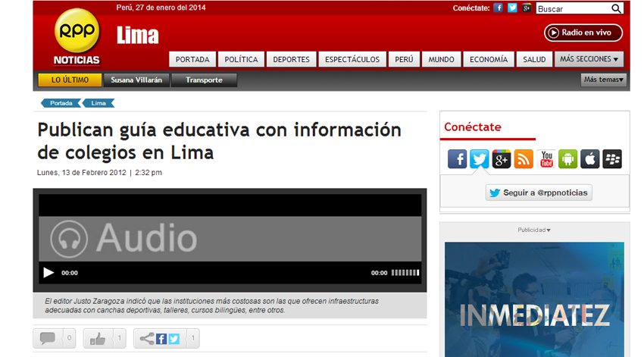Open the Deportes menu tab
Image resolution: width=644 pixels, height=357 pixels.
(291, 60)
